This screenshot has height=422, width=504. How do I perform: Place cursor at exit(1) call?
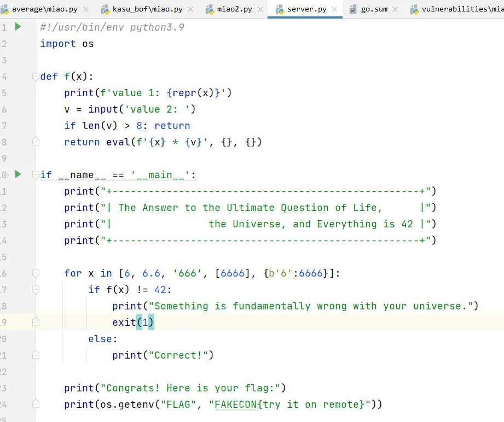pos(133,322)
